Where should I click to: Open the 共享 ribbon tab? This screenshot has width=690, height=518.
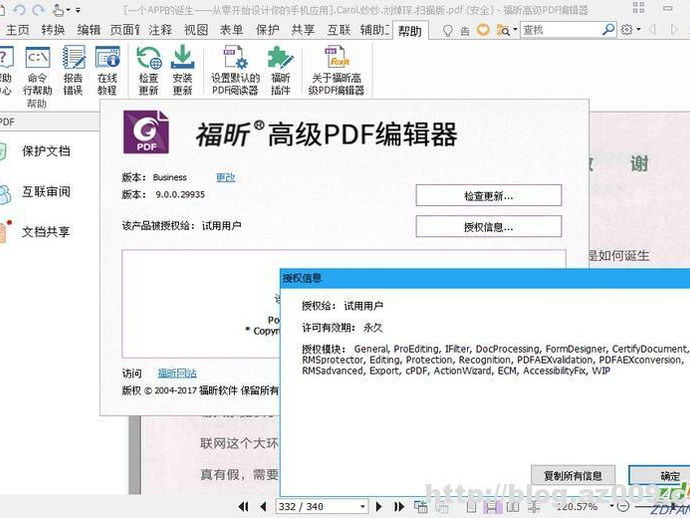coord(303,30)
